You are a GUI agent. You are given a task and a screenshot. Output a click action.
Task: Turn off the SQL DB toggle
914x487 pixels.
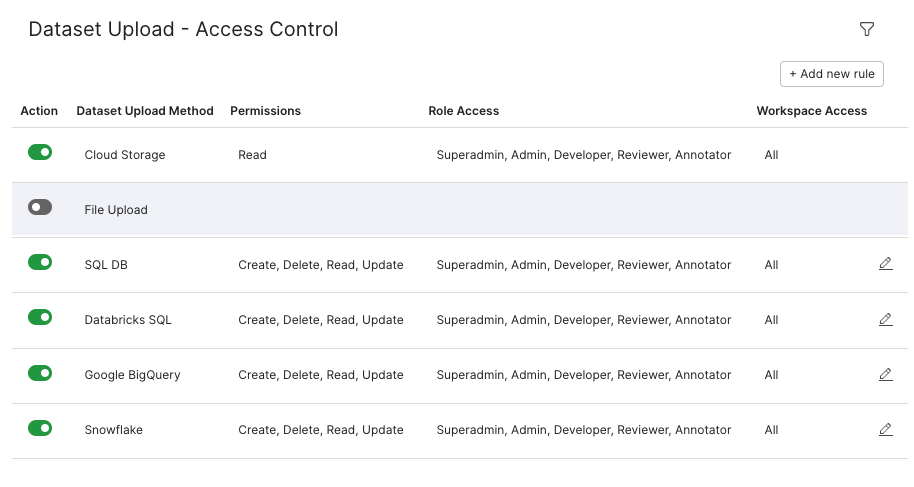pos(40,262)
